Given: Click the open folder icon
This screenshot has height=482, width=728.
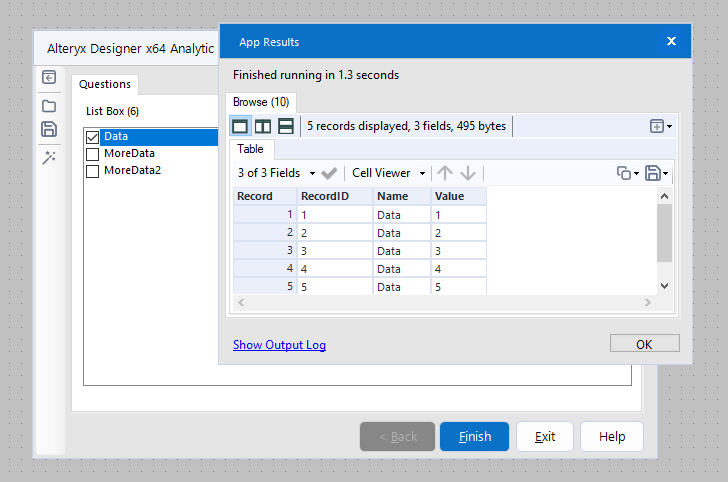Looking at the screenshot, I should [x=48, y=105].
